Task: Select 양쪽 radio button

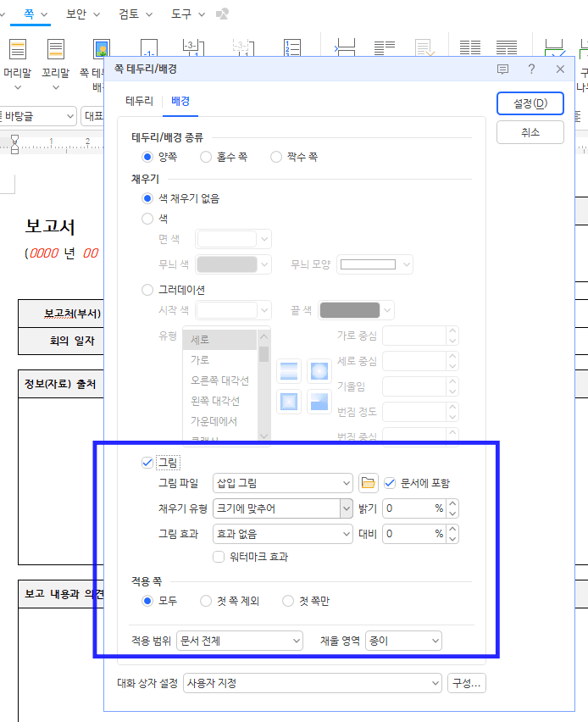Action: click(x=147, y=157)
